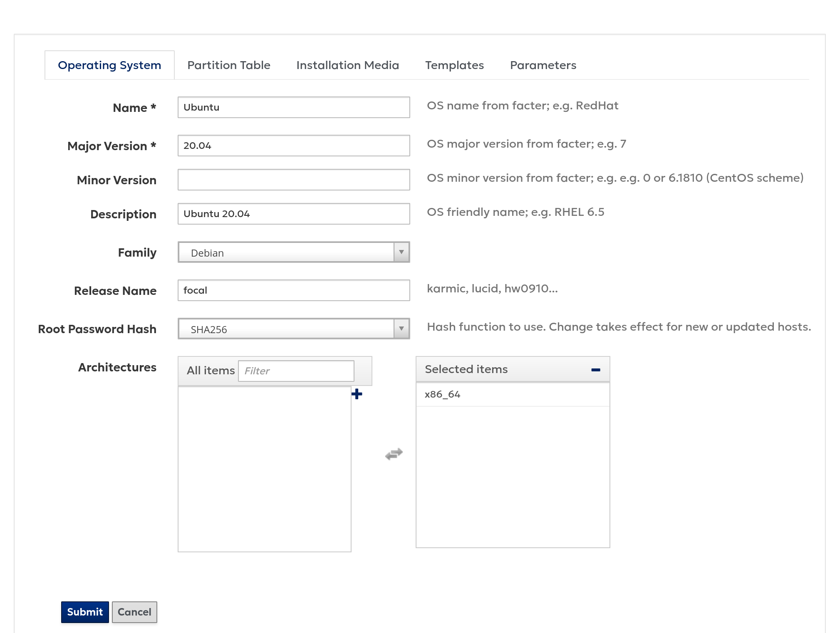Click the empty Minor Version field

tap(293, 180)
